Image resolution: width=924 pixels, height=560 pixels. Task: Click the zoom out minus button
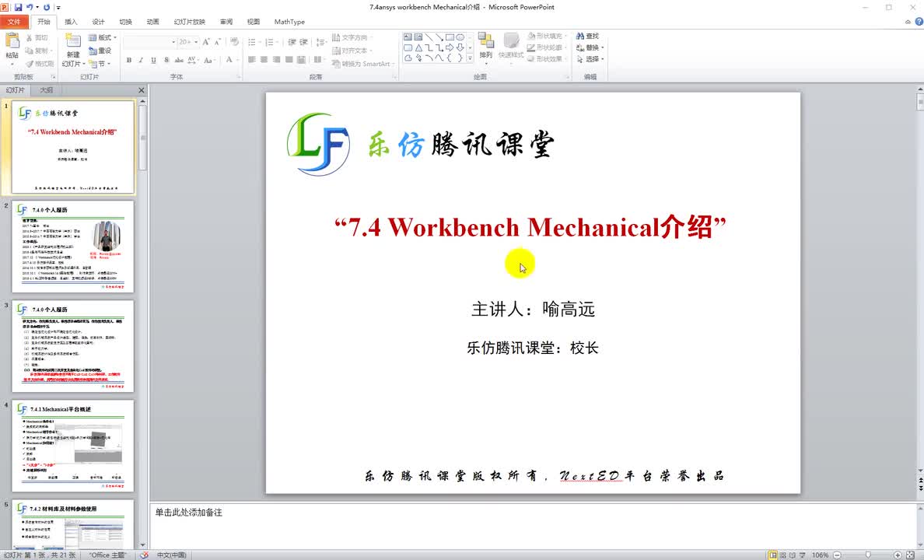click(837, 555)
